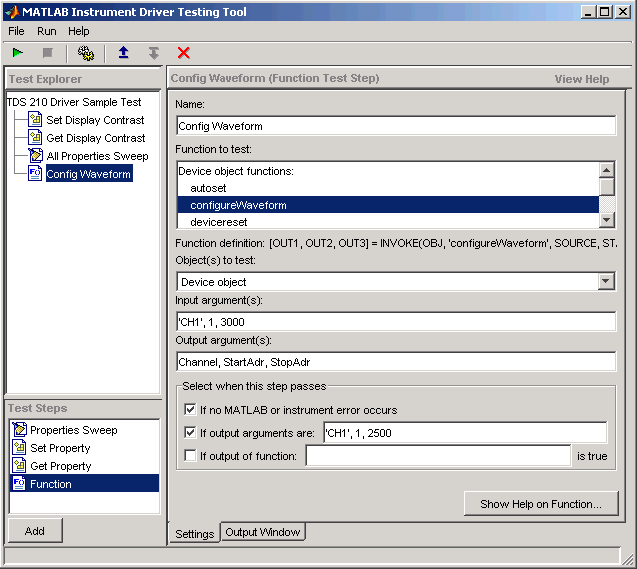637x569 pixels.
Task: Select Set Display Contrast step in Test Explorer
Action: pos(95,120)
